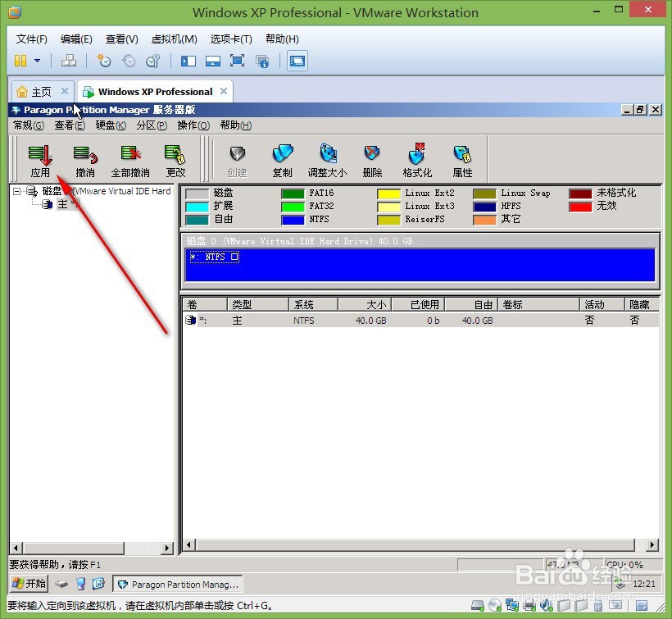This screenshot has height=619, width=672.
Task: Click volume list scroll right arrow
Action: 652,545
